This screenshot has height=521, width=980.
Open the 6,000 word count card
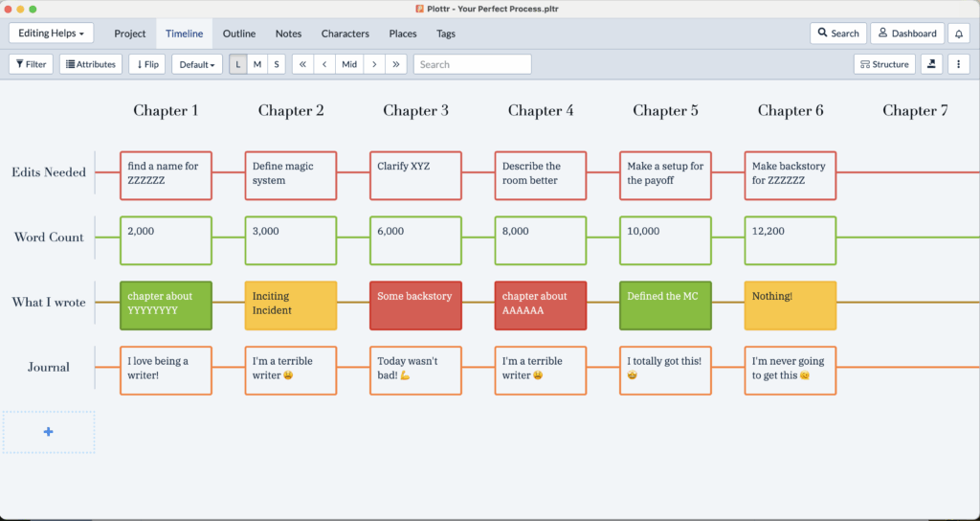coord(415,240)
